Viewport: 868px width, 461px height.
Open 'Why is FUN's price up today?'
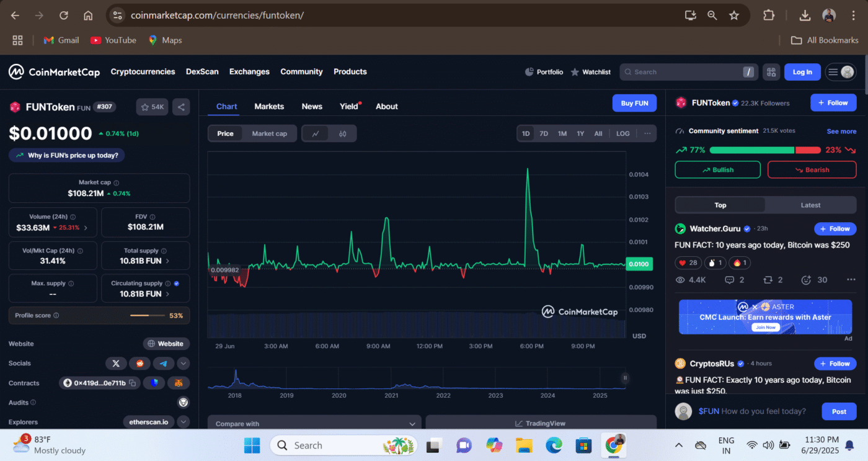pyautogui.click(x=67, y=155)
